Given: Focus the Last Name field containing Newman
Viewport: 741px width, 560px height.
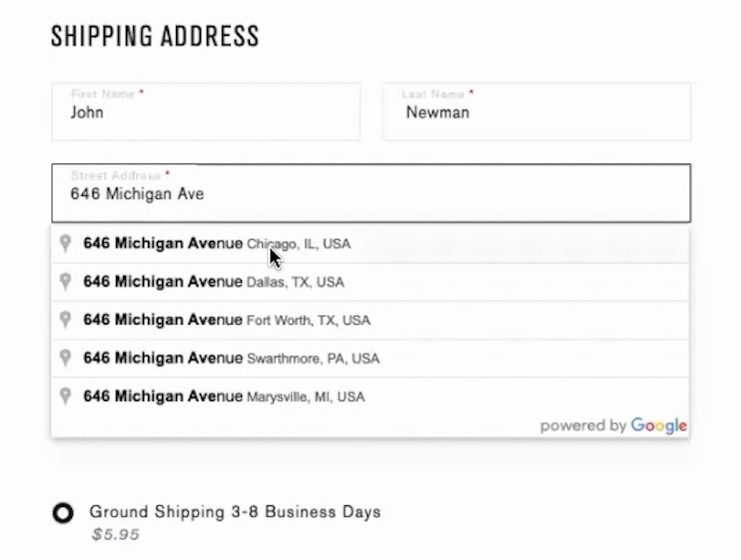Looking at the screenshot, I should tap(536, 112).
